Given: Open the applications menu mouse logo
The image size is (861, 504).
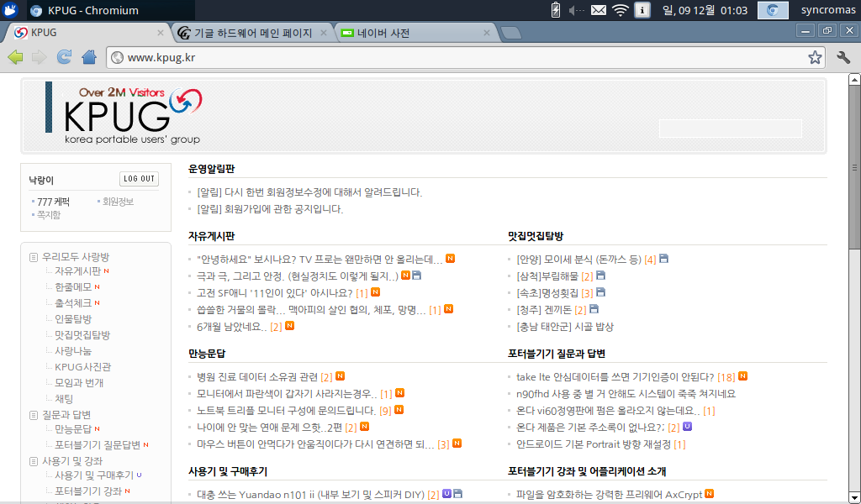Looking at the screenshot, I should 10,10.
